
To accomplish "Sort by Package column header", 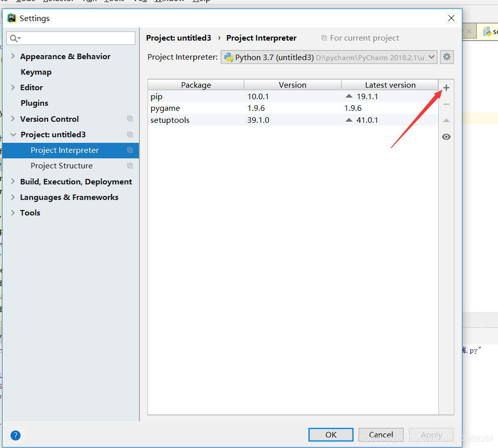I will click(x=196, y=85).
